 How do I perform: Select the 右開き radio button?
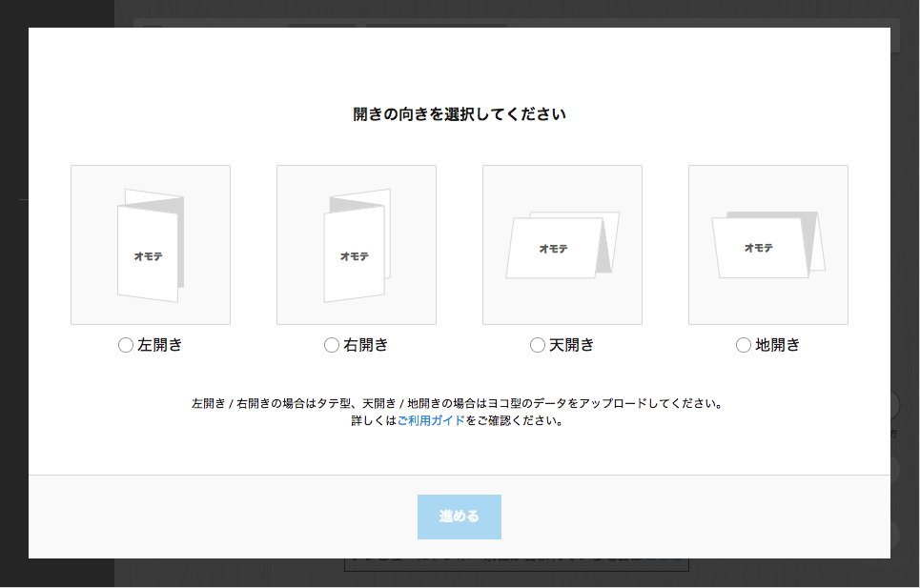(x=332, y=345)
